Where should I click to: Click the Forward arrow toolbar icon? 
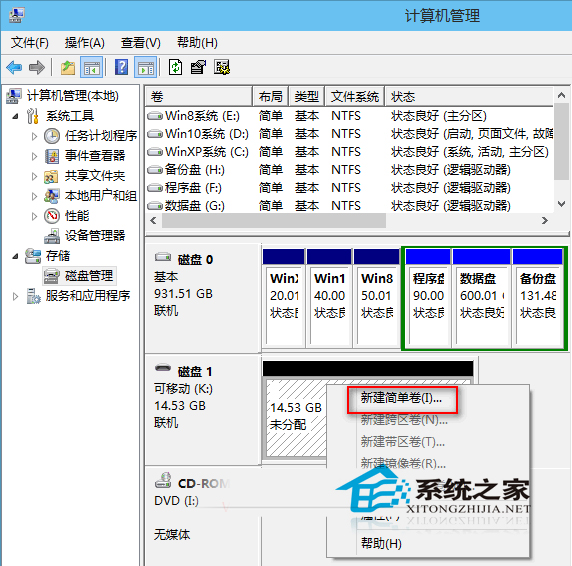[37, 67]
